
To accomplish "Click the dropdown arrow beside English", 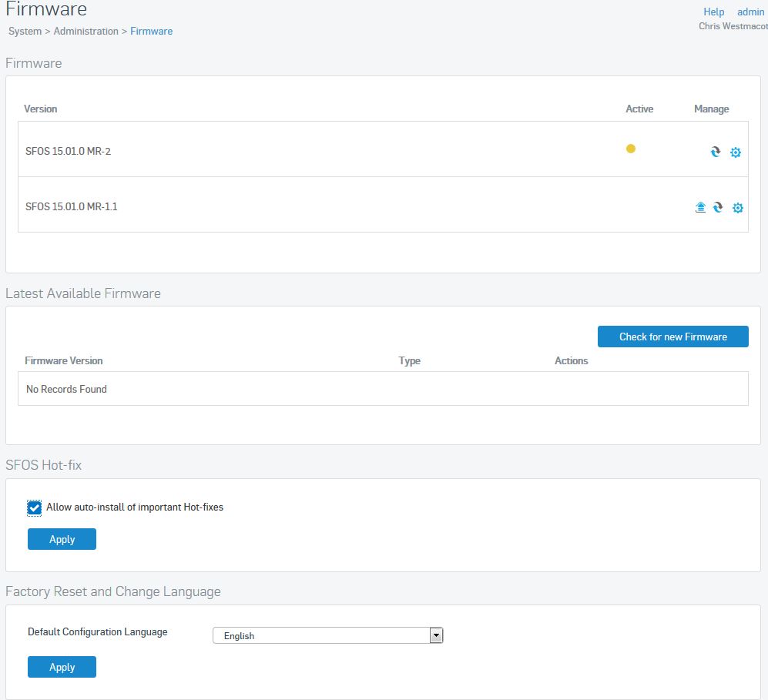I will click(x=436, y=635).
